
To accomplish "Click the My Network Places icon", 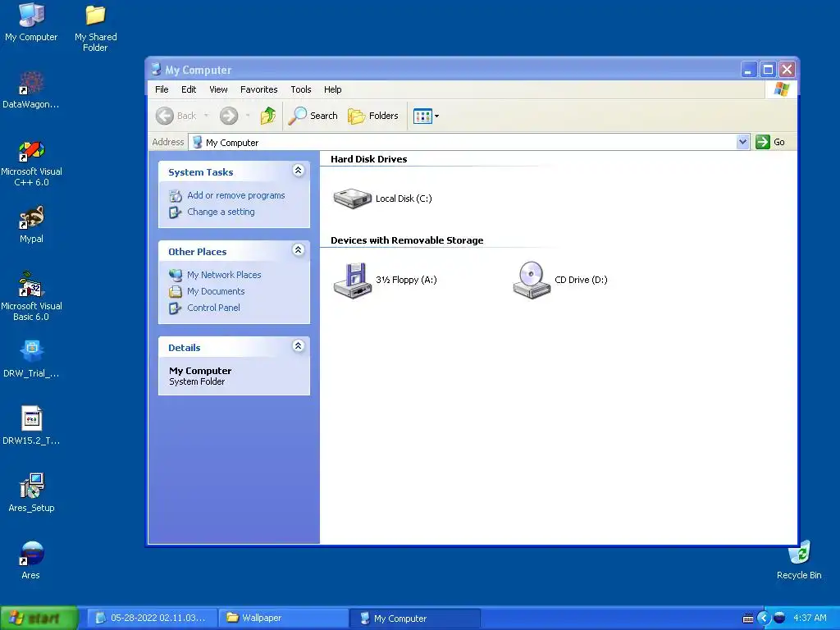I will pyautogui.click(x=176, y=276).
